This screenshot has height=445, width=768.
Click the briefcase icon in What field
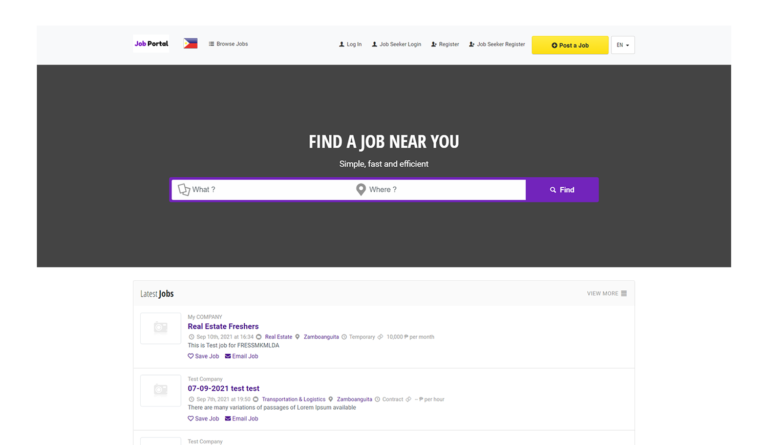point(184,189)
